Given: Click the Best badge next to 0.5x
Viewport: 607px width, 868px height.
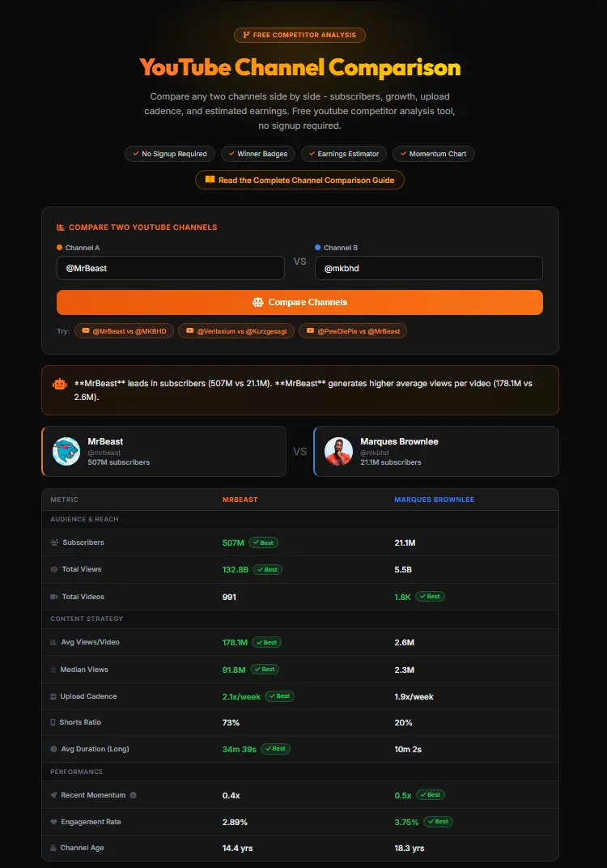Looking at the screenshot, I should tap(431, 794).
